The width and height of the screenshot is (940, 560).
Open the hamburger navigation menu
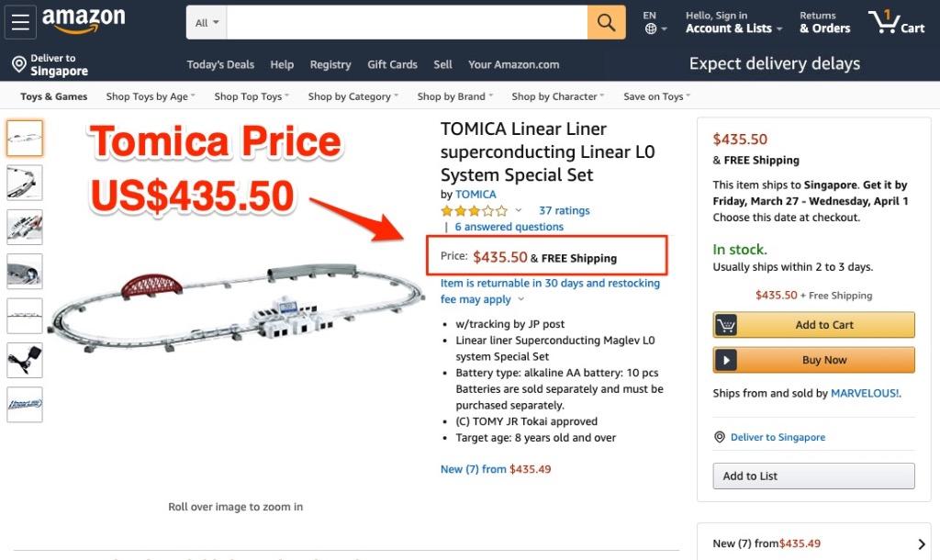point(20,22)
